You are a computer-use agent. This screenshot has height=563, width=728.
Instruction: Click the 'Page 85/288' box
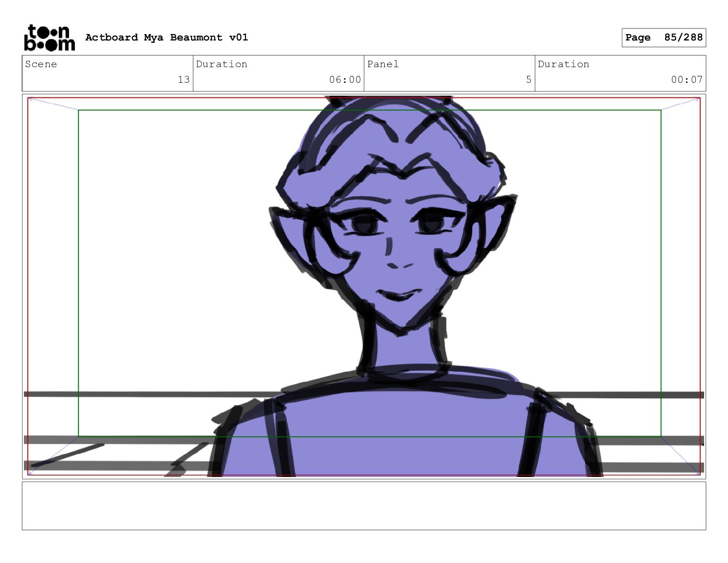click(664, 37)
